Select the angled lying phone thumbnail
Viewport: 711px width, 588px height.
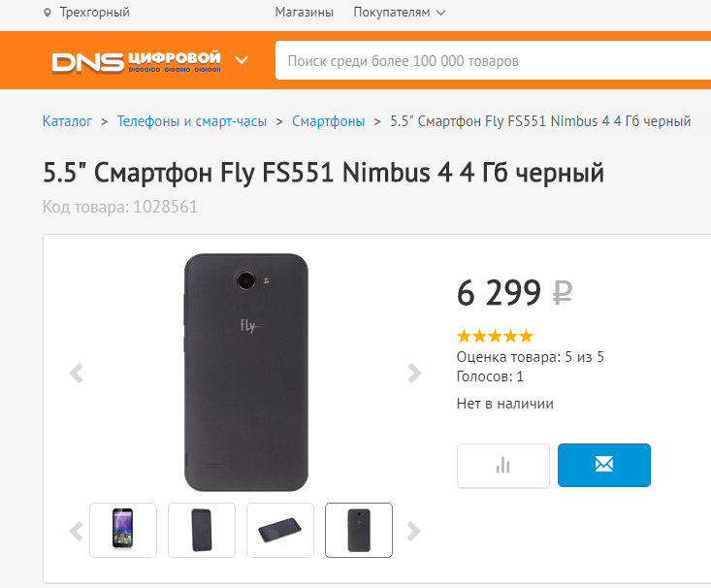(x=280, y=530)
